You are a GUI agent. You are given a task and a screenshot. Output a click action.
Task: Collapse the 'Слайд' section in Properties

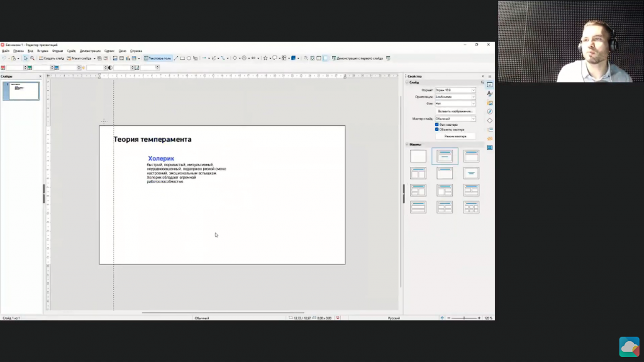pyautogui.click(x=408, y=82)
